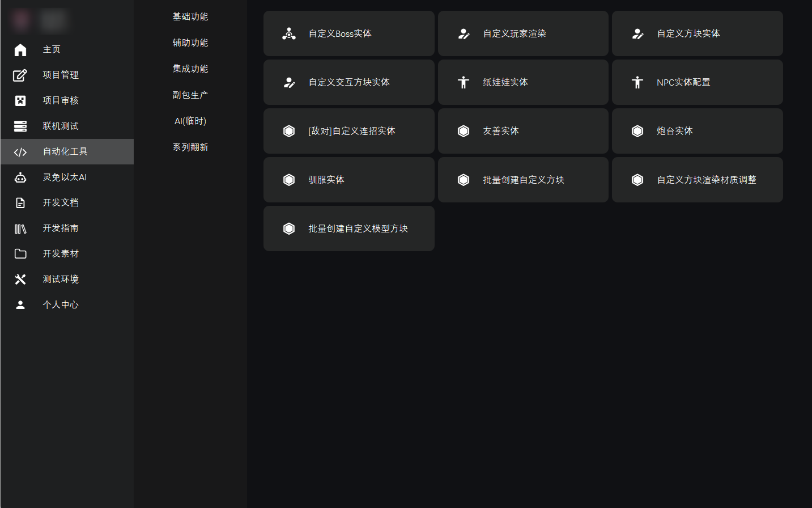Click the home icon beside 主页
The width and height of the screenshot is (812, 508).
(20, 50)
